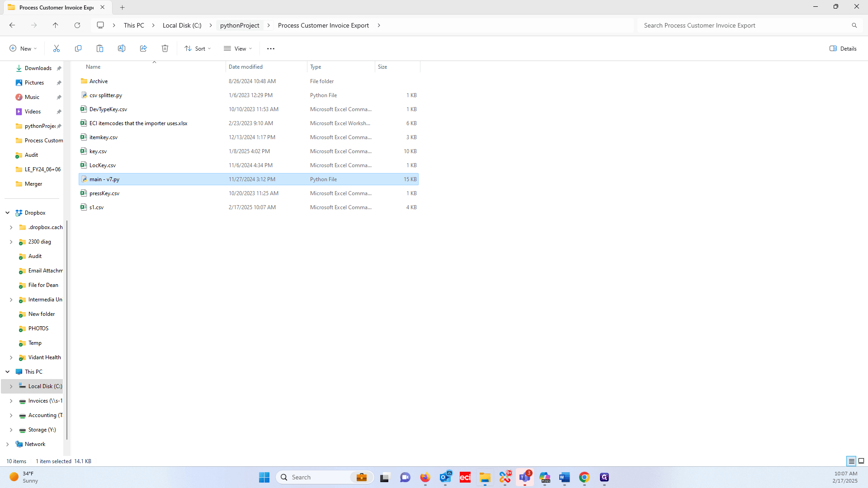Collapse the Dropbox tree node

(x=8, y=213)
